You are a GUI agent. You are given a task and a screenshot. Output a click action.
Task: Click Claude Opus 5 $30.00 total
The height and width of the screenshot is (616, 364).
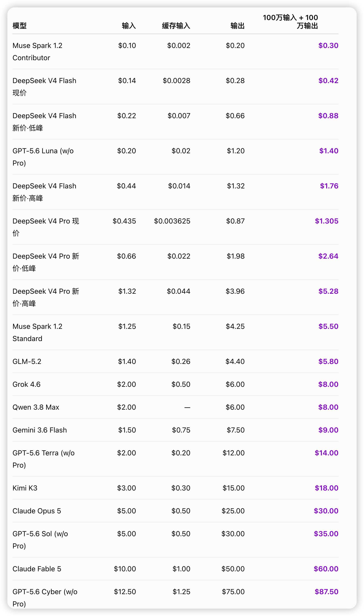(x=326, y=511)
